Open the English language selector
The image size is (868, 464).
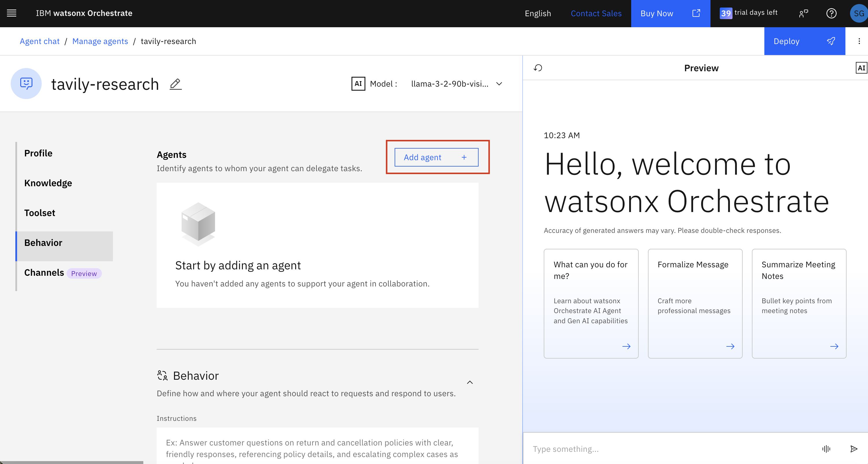tap(537, 14)
